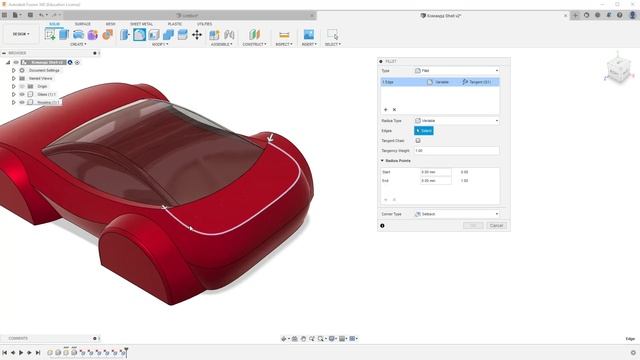Click the timeline Play button
This screenshot has height=360, width=640.
[21, 352]
